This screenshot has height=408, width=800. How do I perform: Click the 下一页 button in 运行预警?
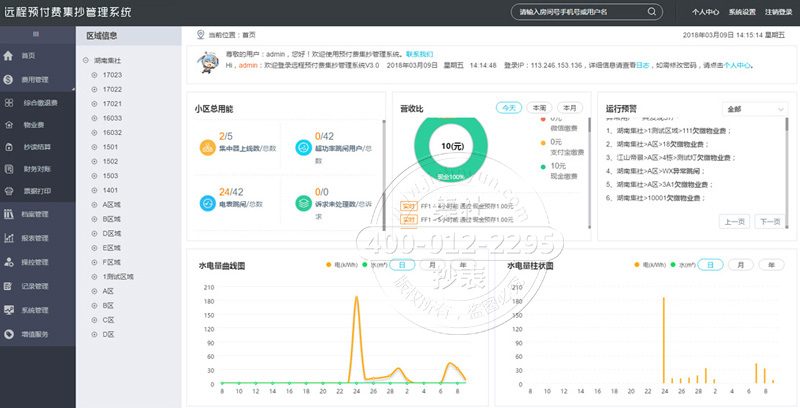(x=769, y=221)
